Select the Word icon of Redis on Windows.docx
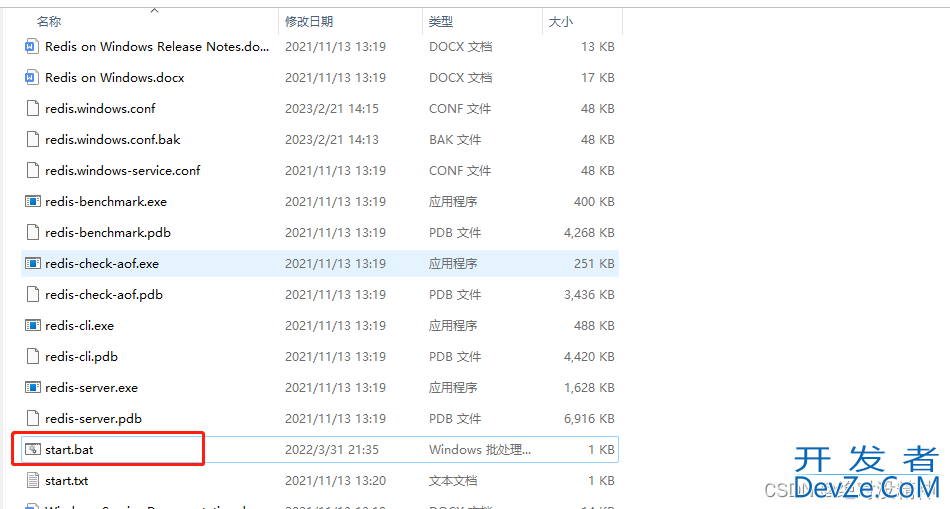The width and height of the screenshot is (950, 509). click(32, 78)
